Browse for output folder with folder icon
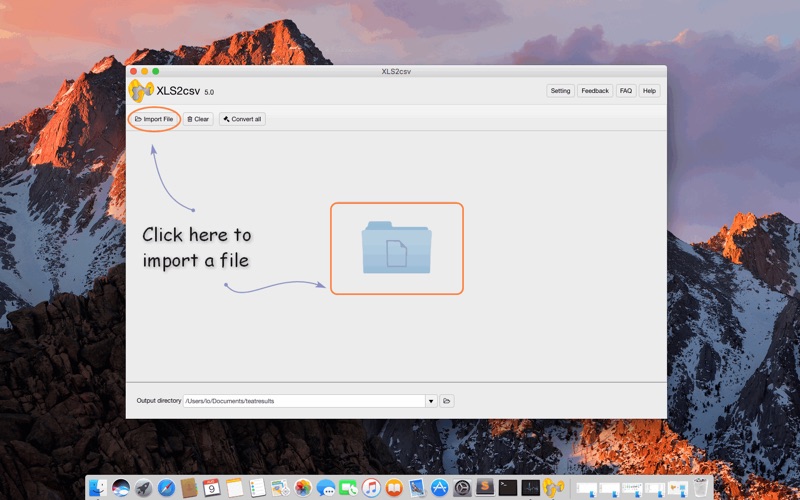 click(447, 401)
